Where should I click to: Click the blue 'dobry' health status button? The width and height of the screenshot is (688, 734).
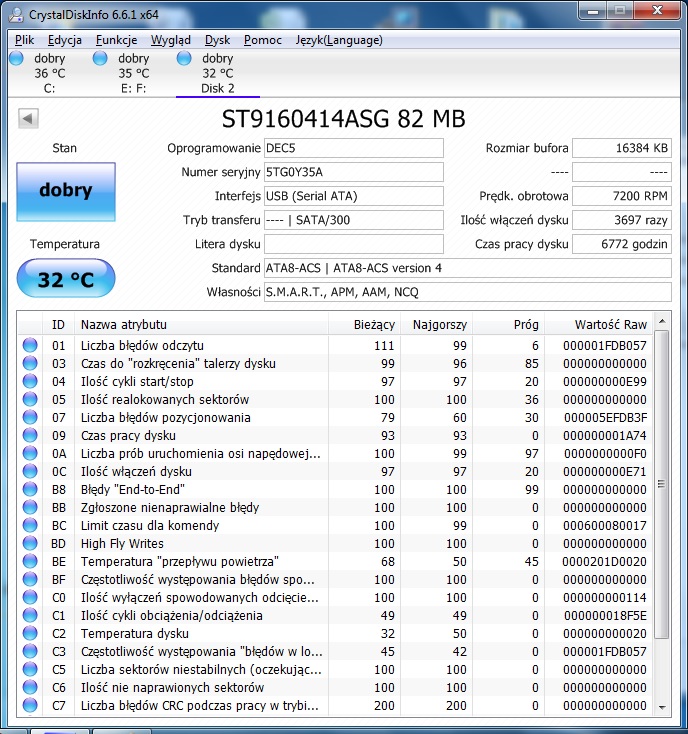click(x=66, y=191)
